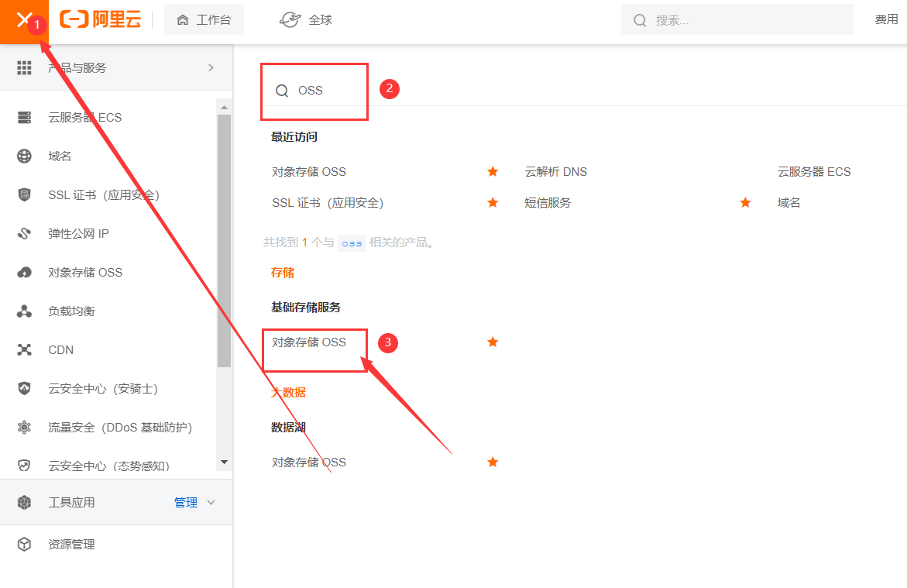
Task: Open 对象存储 OSS under 最近访问
Action: tap(309, 172)
